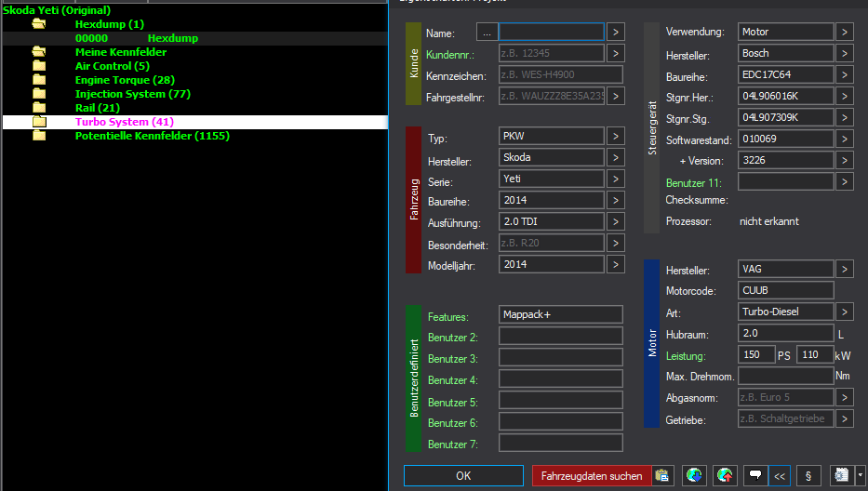868x491 pixels.
Task: Click the Kennzeichen input field
Action: click(x=561, y=74)
